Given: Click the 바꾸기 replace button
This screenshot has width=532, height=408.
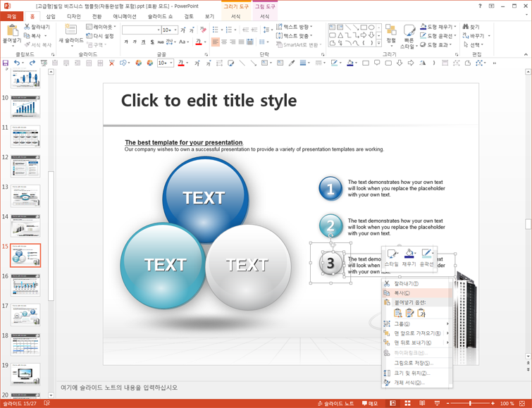Looking at the screenshot, I should pyautogui.click(x=474, y=36).
